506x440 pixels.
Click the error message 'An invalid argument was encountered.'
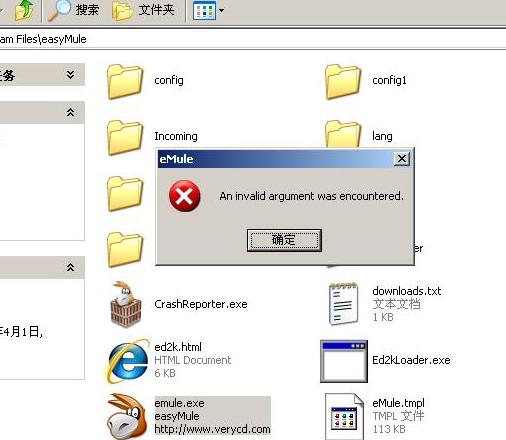coord(311,196)
